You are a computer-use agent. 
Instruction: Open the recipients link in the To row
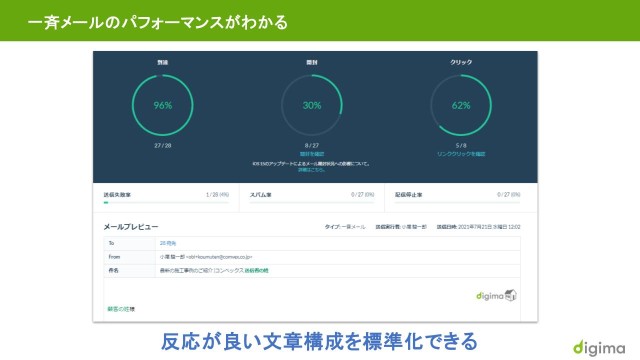(x=168, y=243)
